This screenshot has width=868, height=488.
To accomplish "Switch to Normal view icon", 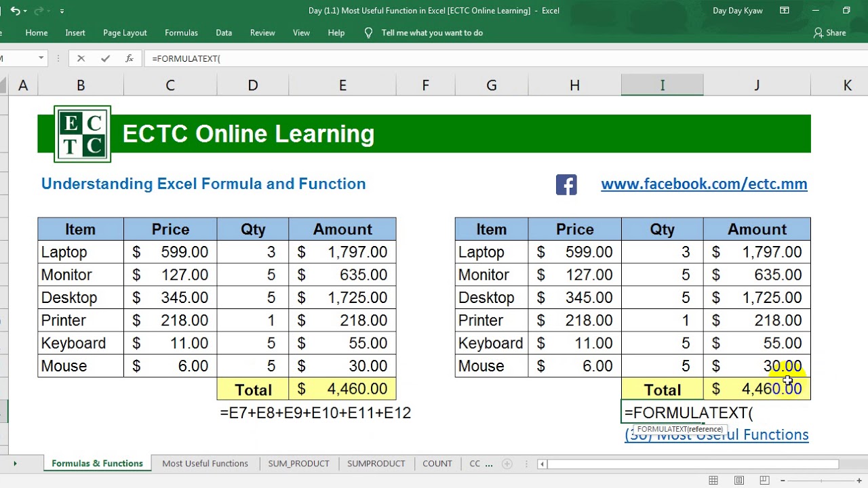I will [x=713, y=481].
